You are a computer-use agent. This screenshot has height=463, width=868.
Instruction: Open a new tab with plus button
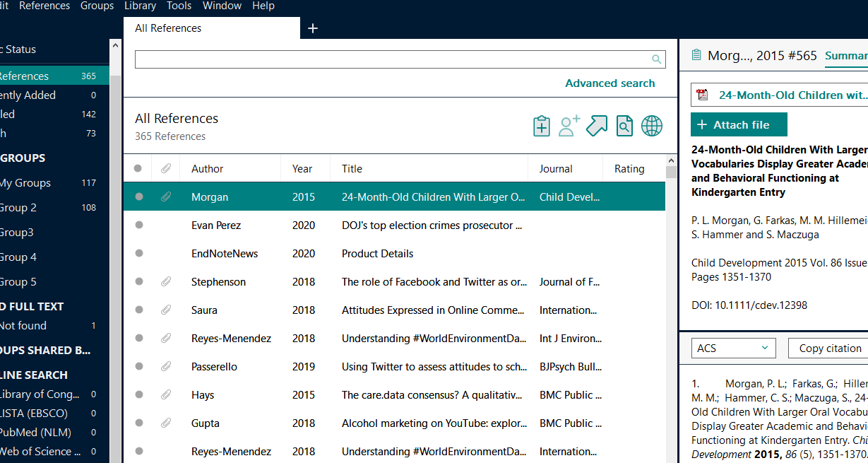[x=313, y=28]
